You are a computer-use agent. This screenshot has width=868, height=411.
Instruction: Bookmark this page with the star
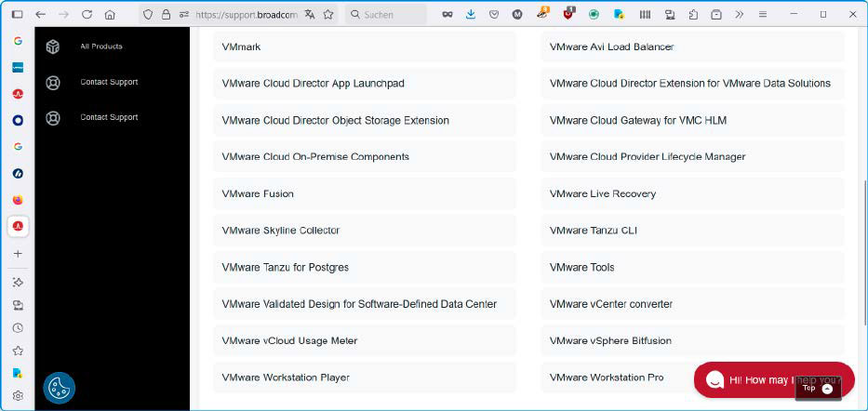(328, 15)
